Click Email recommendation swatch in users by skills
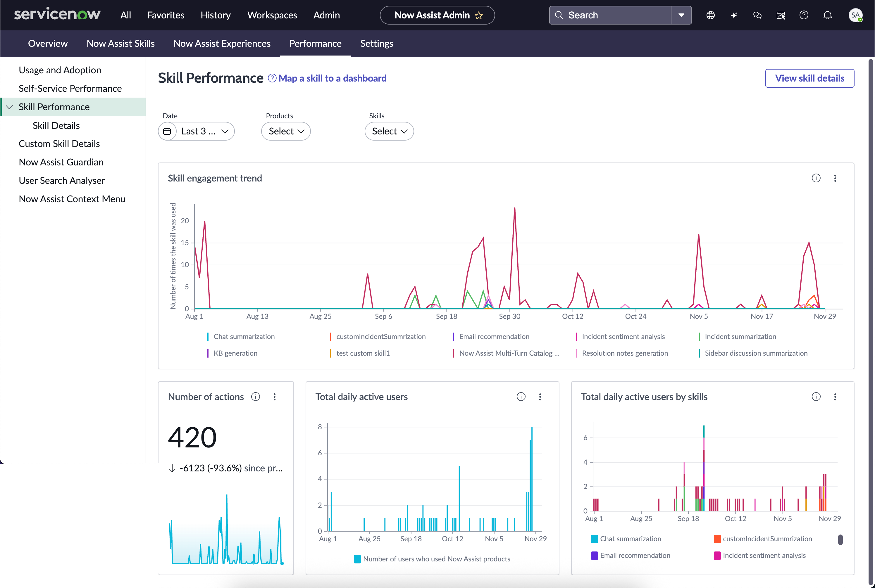This screenshot has width=875, height=588. click(x=594, y=555)
